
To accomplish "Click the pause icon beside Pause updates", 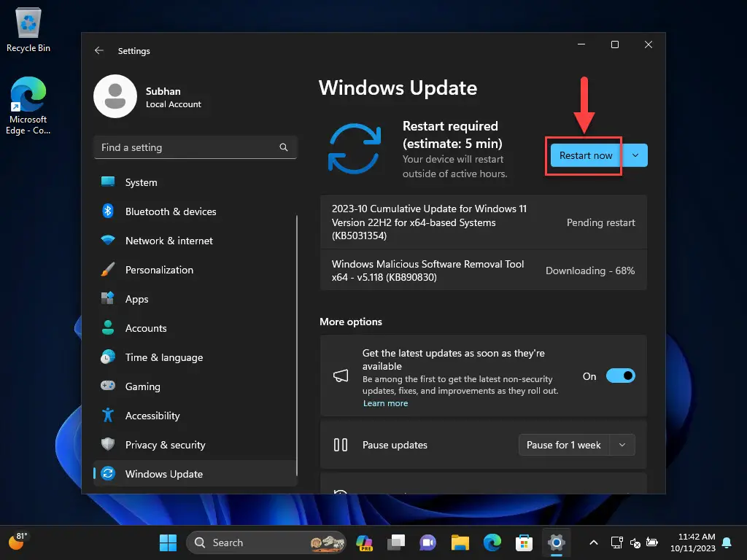I will click(x=341, y=445).
